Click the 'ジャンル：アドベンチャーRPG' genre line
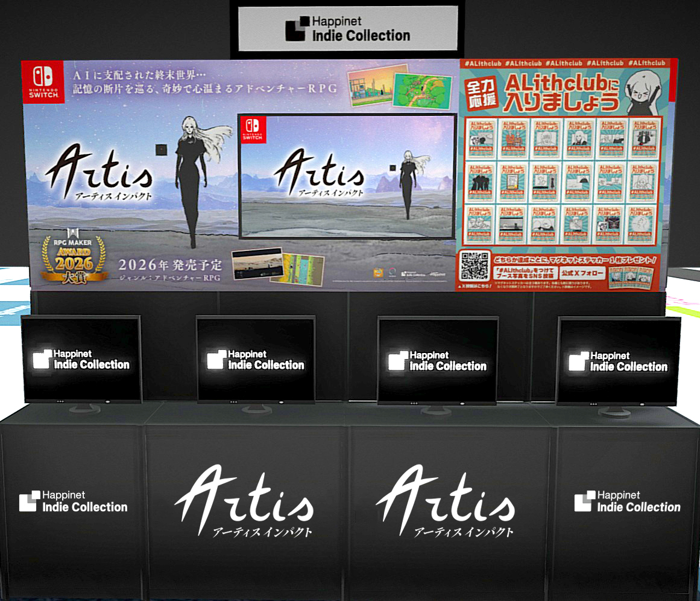This screenshot has height=601, width=700. coord(170,278)
